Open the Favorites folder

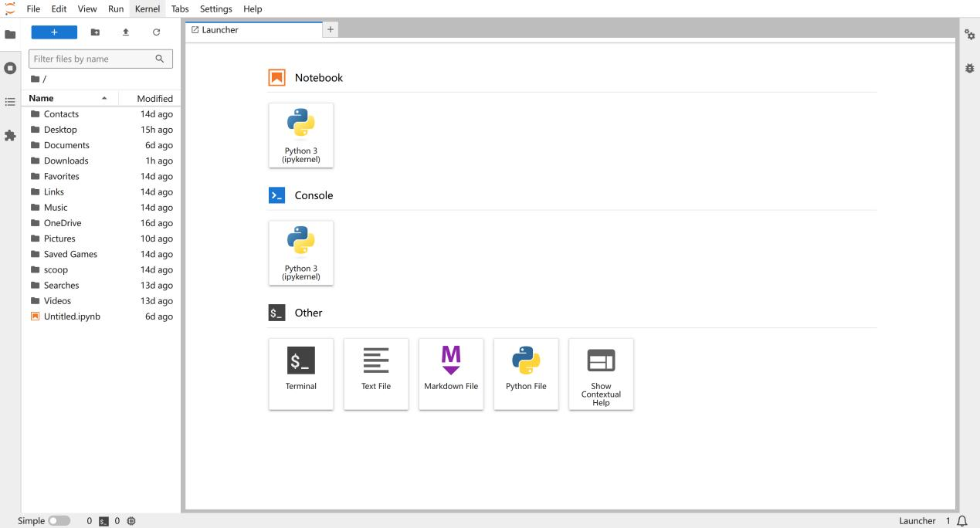(x=103, y=176)
